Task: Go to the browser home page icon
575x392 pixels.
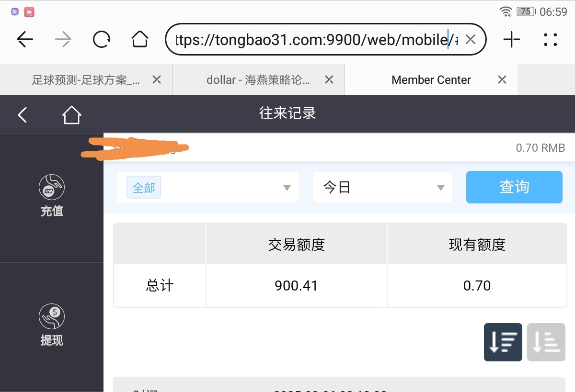Action: (139, 39)
